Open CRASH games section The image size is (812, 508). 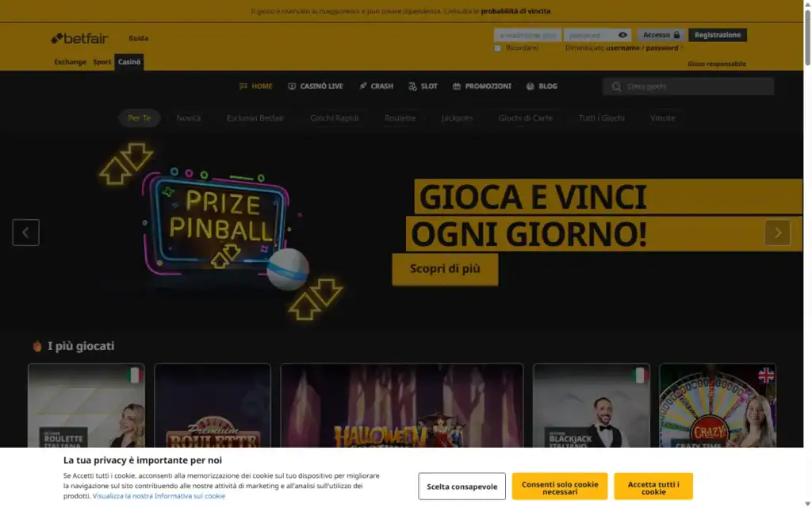click(x=376, y=86)
